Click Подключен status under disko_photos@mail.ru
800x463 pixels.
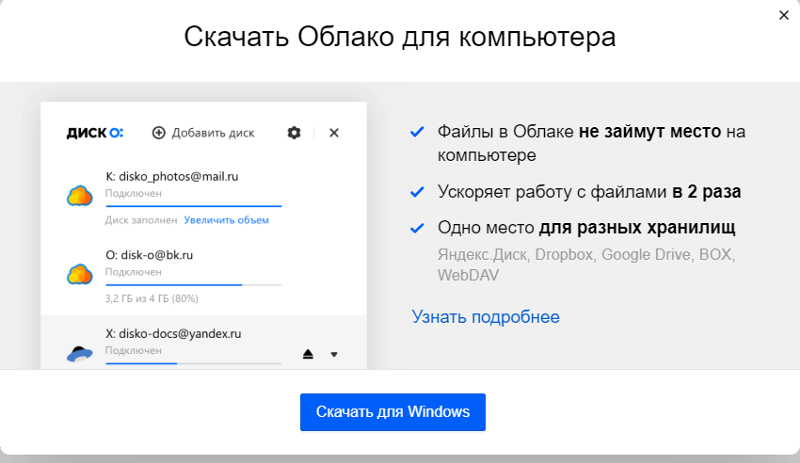click(133, 193)
